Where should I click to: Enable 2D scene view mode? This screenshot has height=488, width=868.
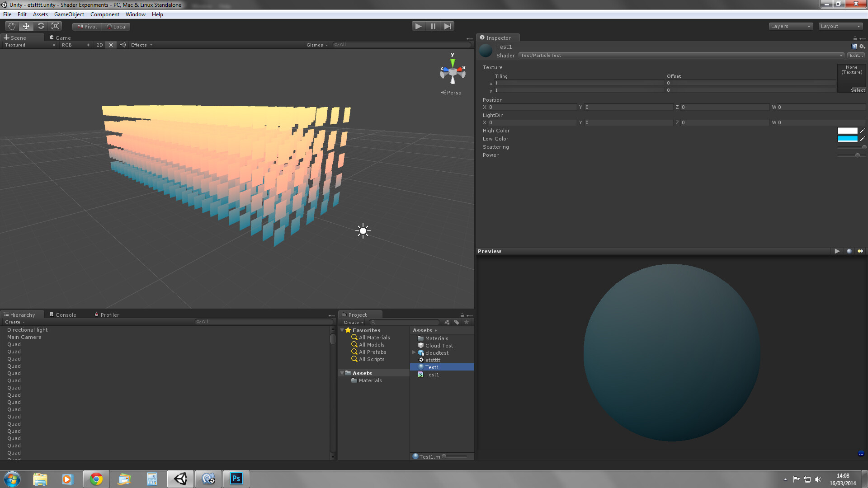click(99, 45)
